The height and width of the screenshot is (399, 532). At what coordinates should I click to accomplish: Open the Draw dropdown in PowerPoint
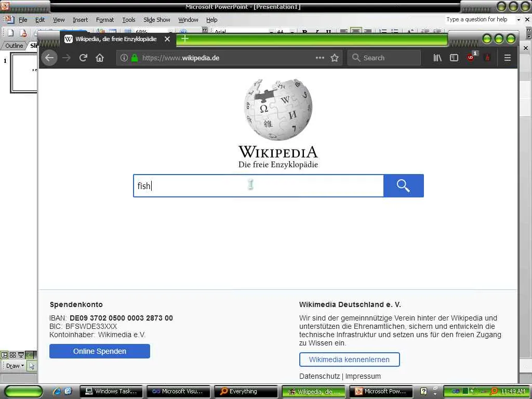15,366
